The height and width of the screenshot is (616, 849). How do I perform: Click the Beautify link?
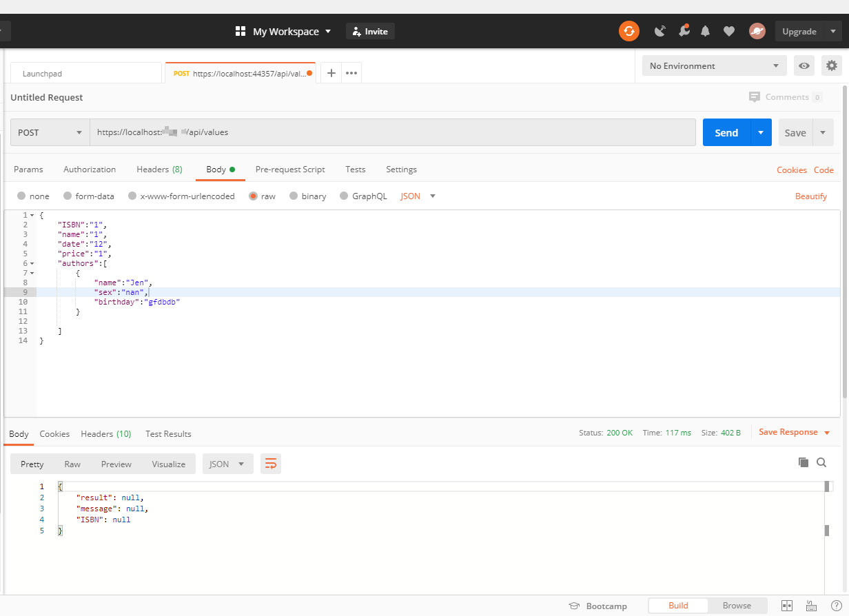[810, 196]
